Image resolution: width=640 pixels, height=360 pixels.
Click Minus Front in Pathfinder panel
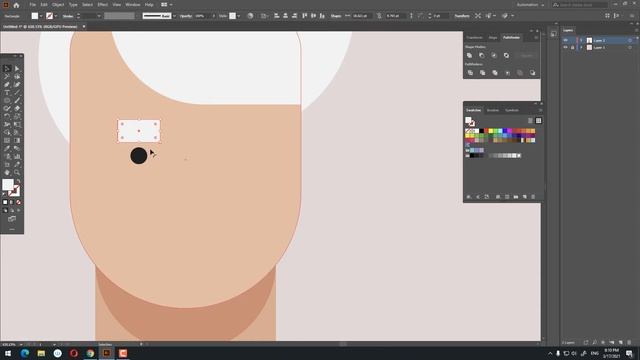(x=482, y=56)
